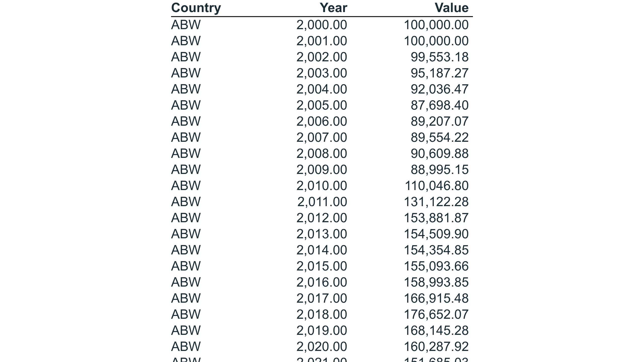Click the Country column header
The height and width of the screenshot is (362, 644).
click(x=196, y=8)
